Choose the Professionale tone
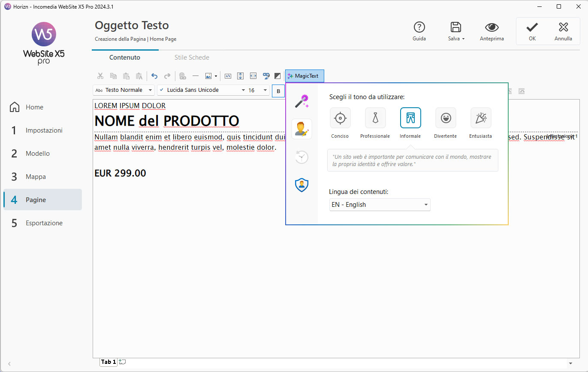 coord(375,118)
